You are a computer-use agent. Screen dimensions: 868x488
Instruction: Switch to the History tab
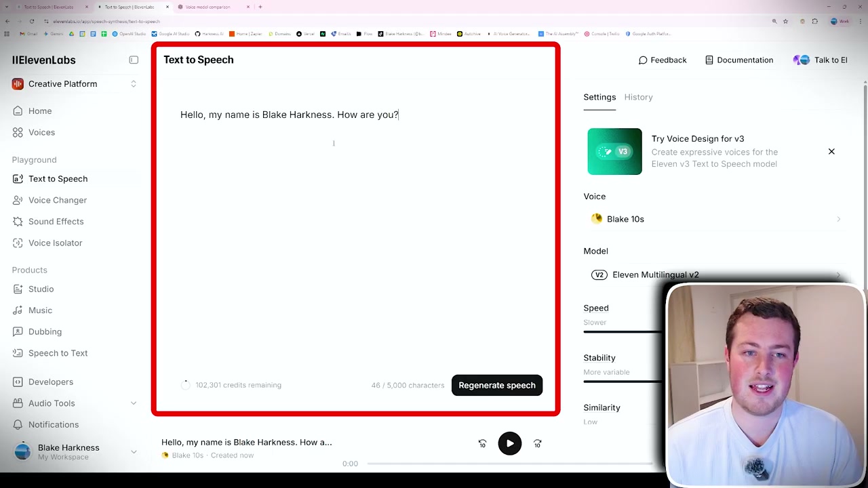click(x=638, y=97)
